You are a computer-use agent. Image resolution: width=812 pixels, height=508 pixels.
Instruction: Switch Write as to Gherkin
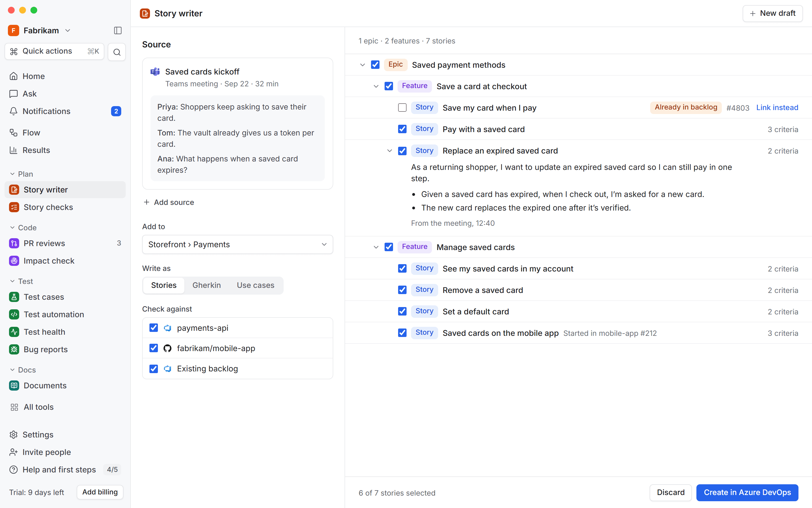[206, 285]
